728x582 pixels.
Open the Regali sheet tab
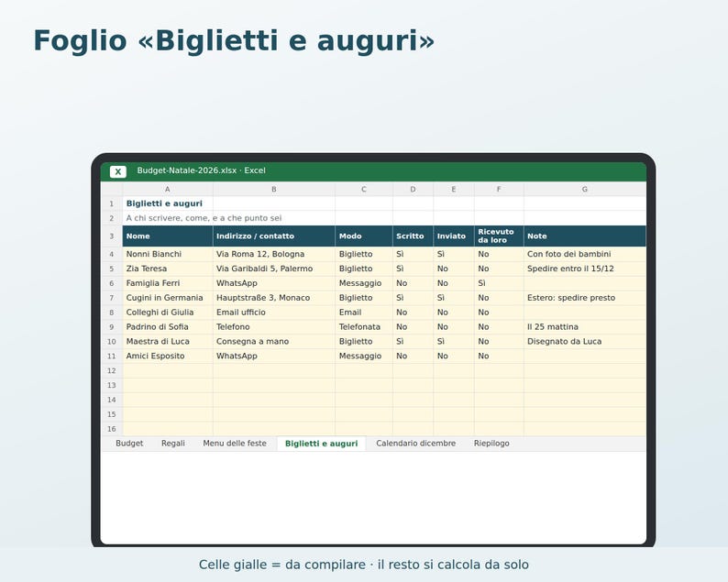[x=172, y=444]
